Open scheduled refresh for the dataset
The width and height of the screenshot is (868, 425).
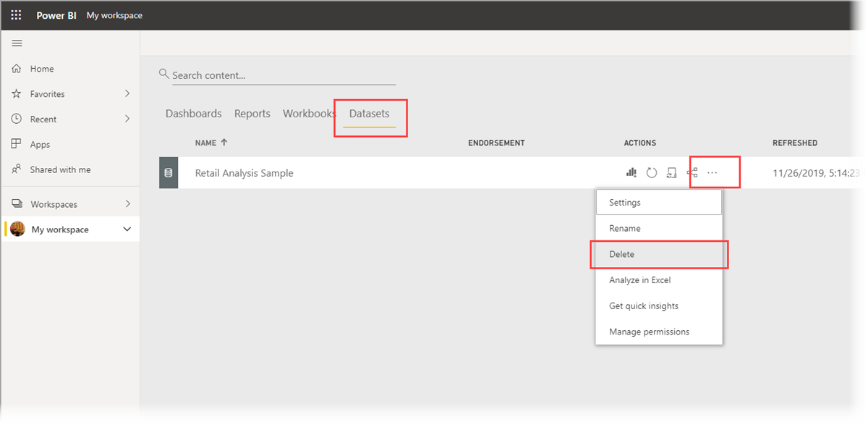[x=671, y=172]
